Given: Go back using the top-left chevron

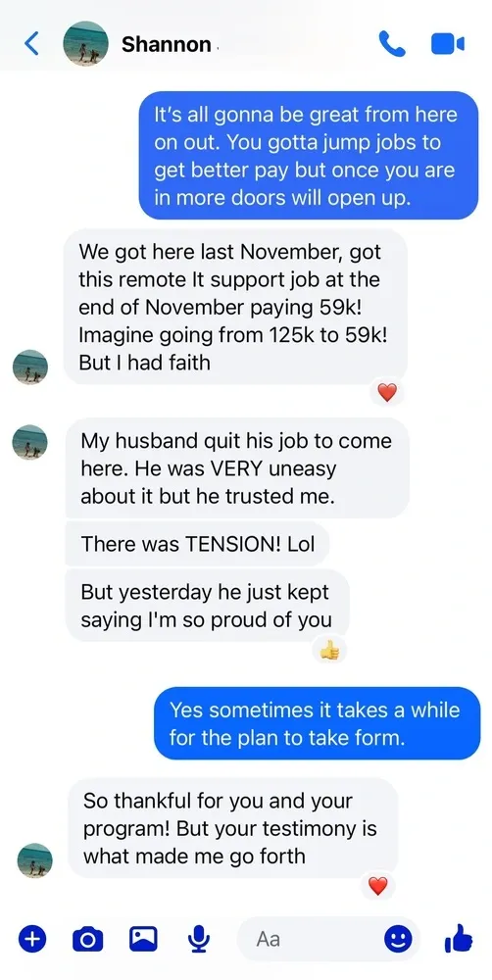Looking at the screenshot, I should [31, 43].
